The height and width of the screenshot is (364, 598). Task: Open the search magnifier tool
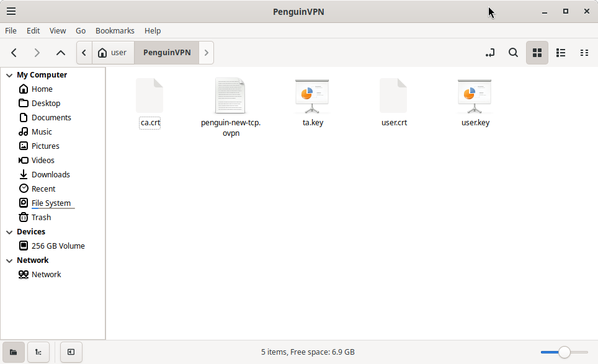[x=514, y=53]
